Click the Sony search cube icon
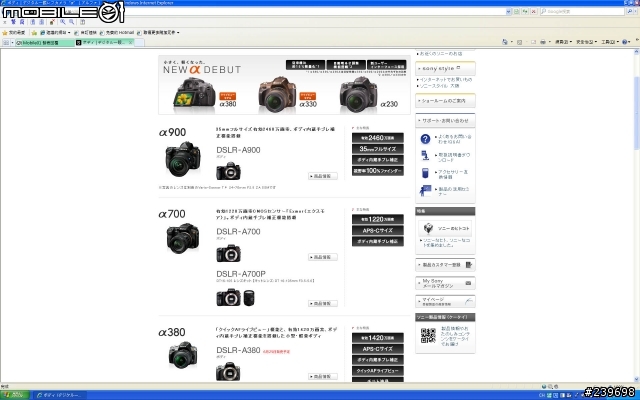640x400 pixels. (428, 228)
